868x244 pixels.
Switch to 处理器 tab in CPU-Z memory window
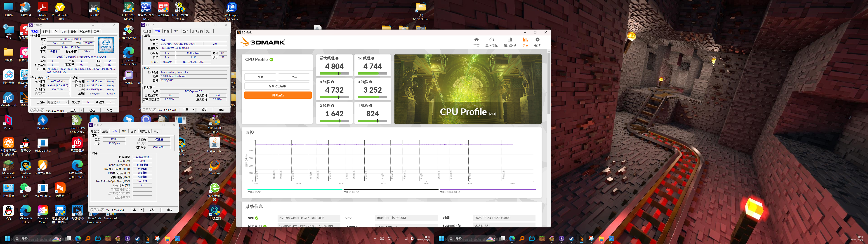tap(95, 131)
